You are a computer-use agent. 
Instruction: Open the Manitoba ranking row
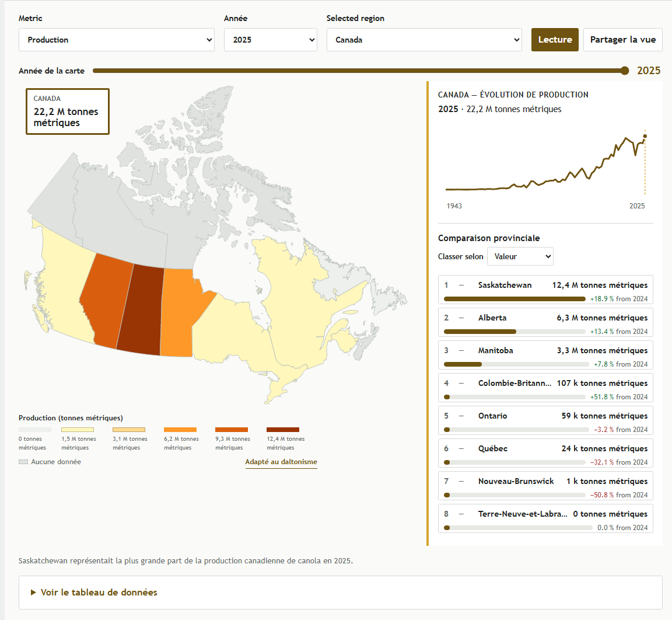pyautogui.click(x=545, y=355)
